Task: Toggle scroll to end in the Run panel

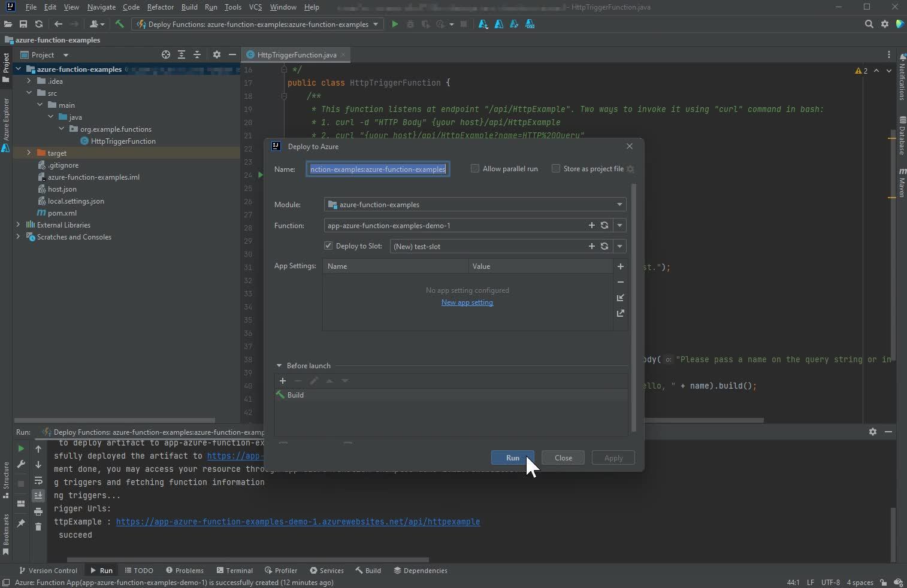Action: [x=38, y=495]
